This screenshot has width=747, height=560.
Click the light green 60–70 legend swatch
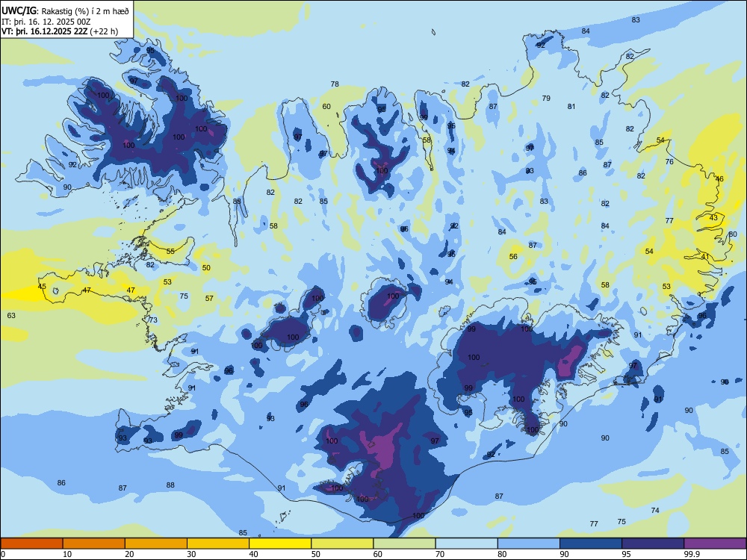pyautogui.click(x=404, y=544)
